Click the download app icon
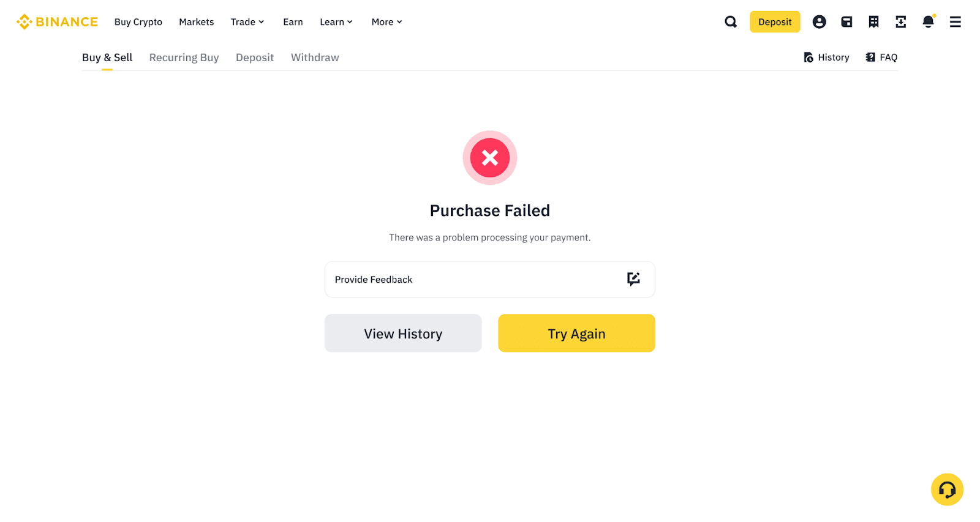This screenshot has width=980, height=522. pyautogui.click(x=900, y=22)
